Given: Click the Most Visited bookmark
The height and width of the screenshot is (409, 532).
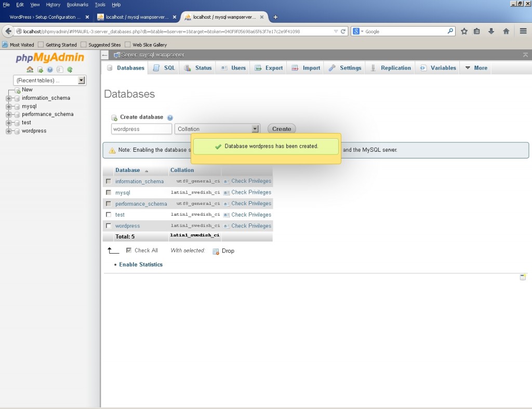Looking at the screenshot, I should (x=18, y=45).
